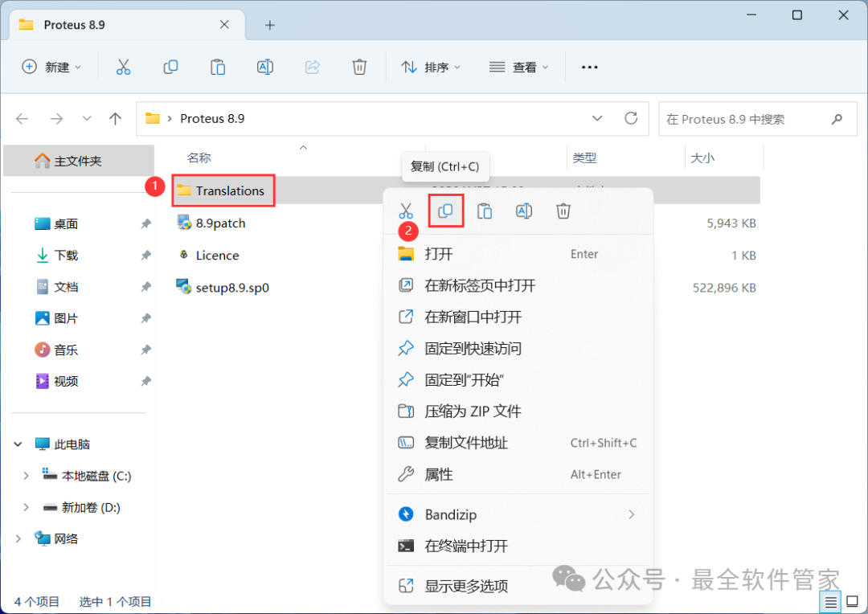868x614 pixels.
Task: Unpin 图片 from quick access
Action: pyautogui.click(x=145, y=318)
